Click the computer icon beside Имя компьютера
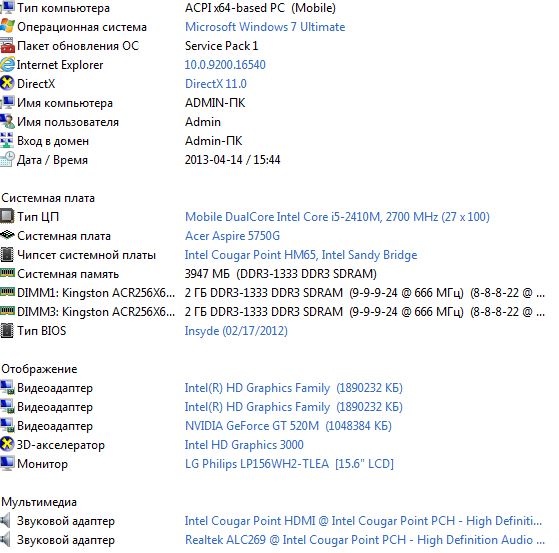 [7, 103]
